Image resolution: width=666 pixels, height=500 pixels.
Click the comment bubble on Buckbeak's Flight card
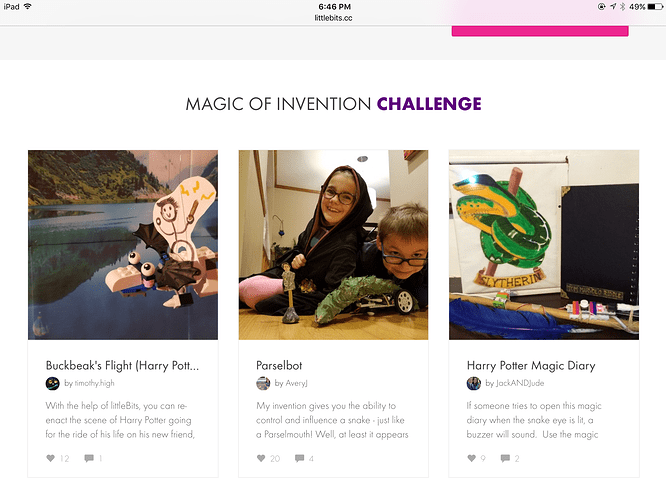point(89,458)
